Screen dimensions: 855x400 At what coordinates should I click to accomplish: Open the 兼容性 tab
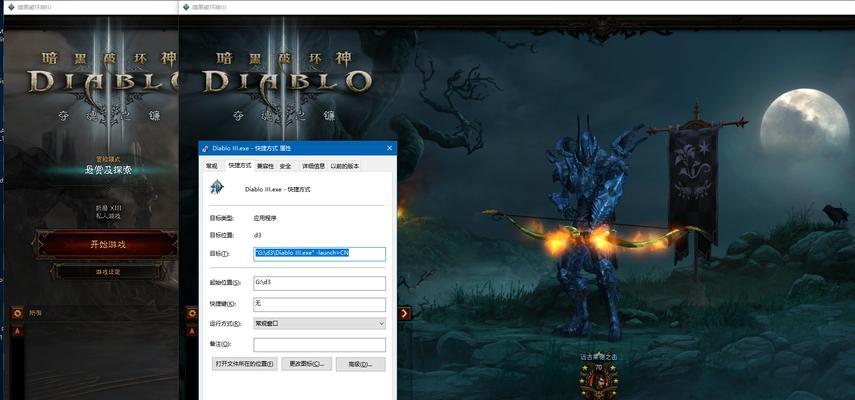(266, 166)
